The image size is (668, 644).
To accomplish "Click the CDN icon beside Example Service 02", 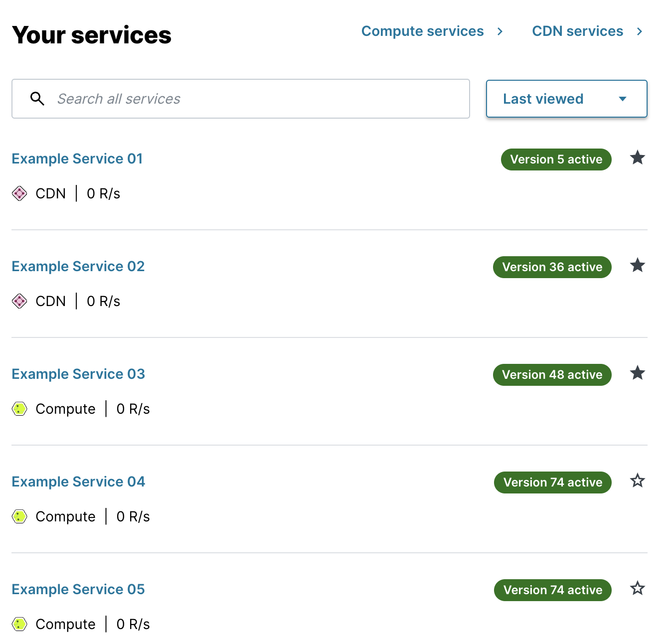I will point(19,301).
